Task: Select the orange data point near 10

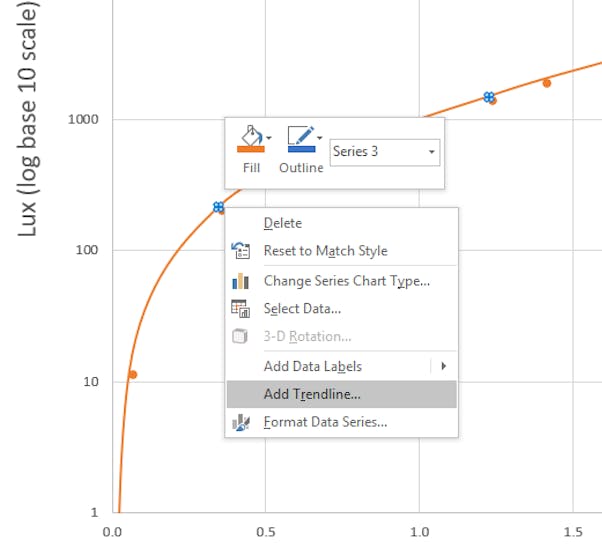Action: click(133, 375)
